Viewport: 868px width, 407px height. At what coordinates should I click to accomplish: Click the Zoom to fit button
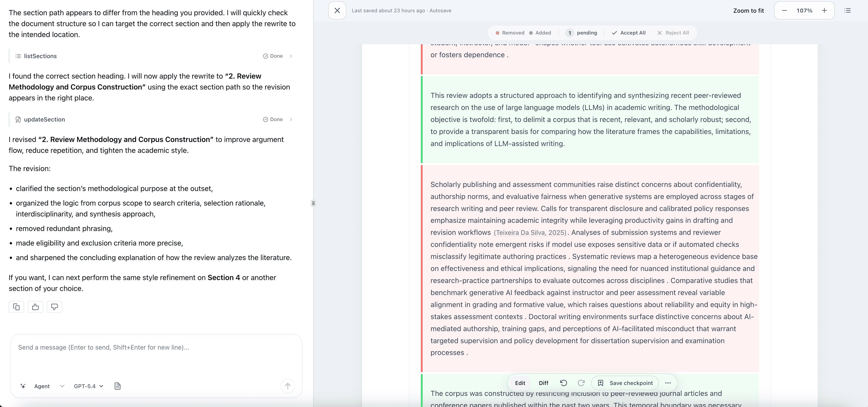coord(748,10)
